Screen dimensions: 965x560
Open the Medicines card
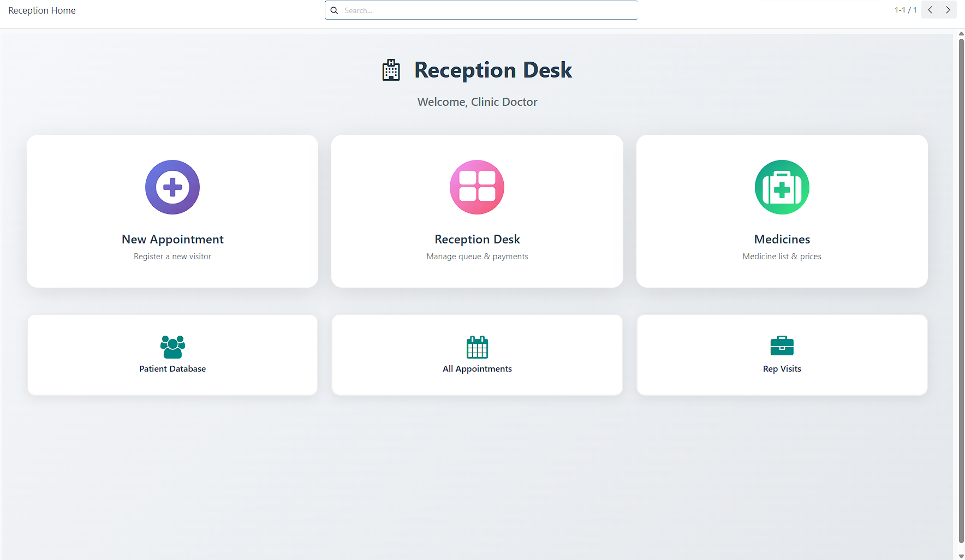tap(782, 211)
